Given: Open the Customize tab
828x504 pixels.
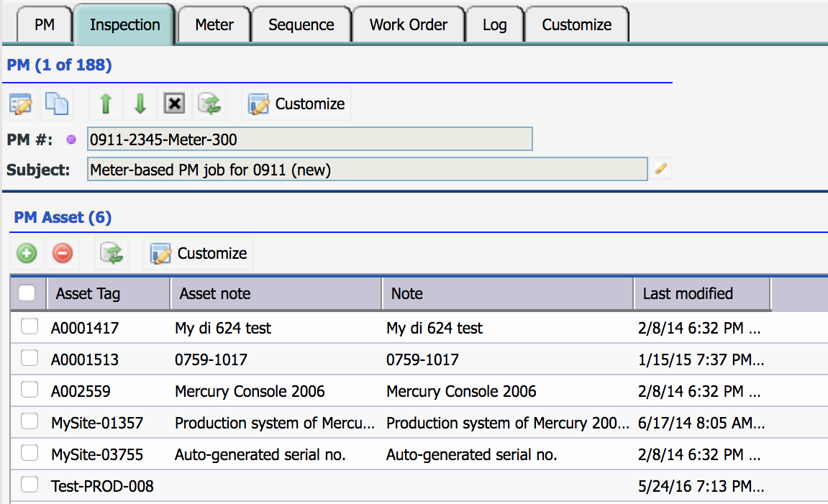Looking at the screenshot, I should pos(577,24).
